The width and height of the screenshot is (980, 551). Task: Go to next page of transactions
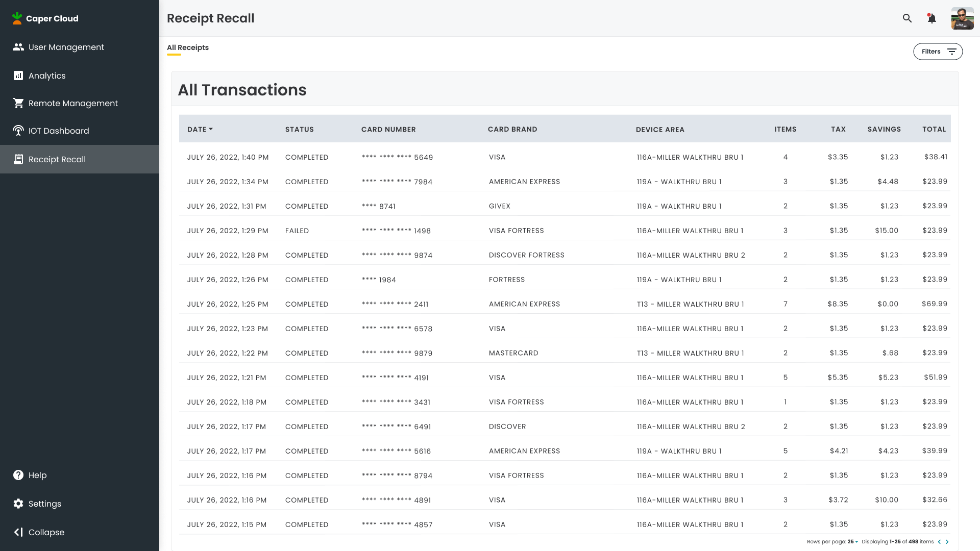947,542
